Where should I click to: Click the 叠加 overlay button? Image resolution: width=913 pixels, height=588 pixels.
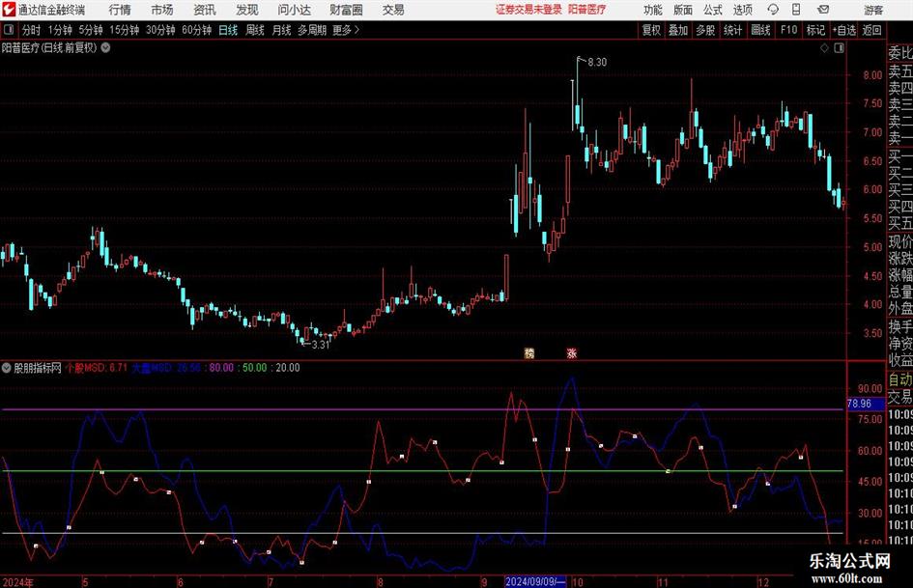[x=678, y=30]
